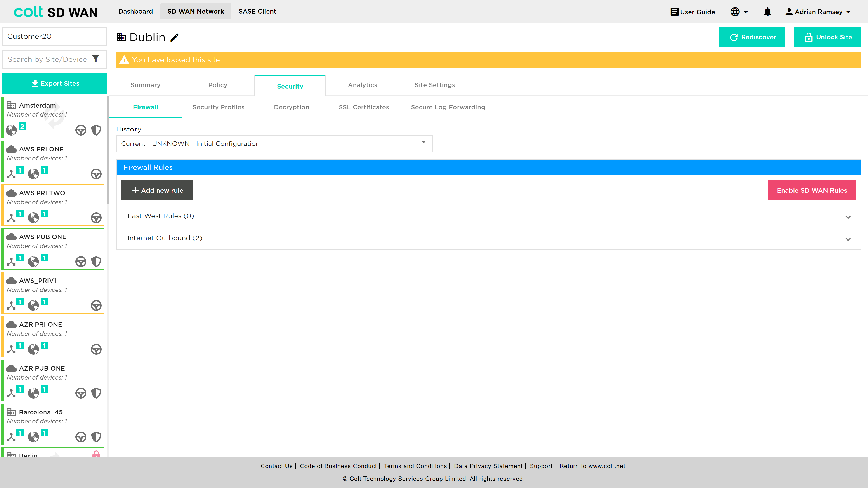Click the globe icon on Barcelona_45 card
868x488 pixels.
[x=33, y=436]
